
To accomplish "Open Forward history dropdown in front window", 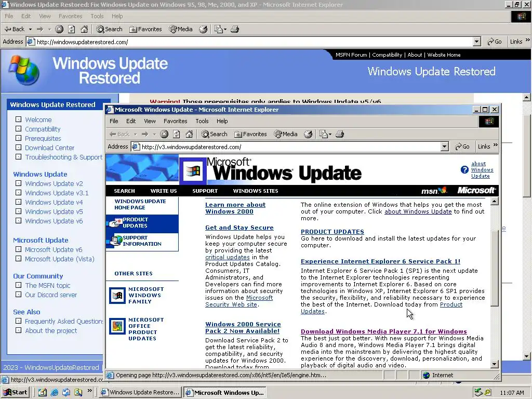I will point(154,134).
